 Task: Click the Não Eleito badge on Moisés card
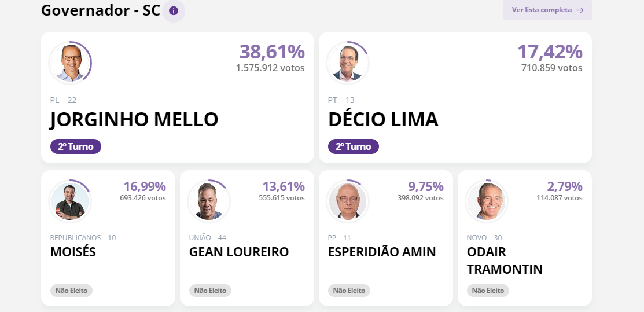tap(72, 290)
